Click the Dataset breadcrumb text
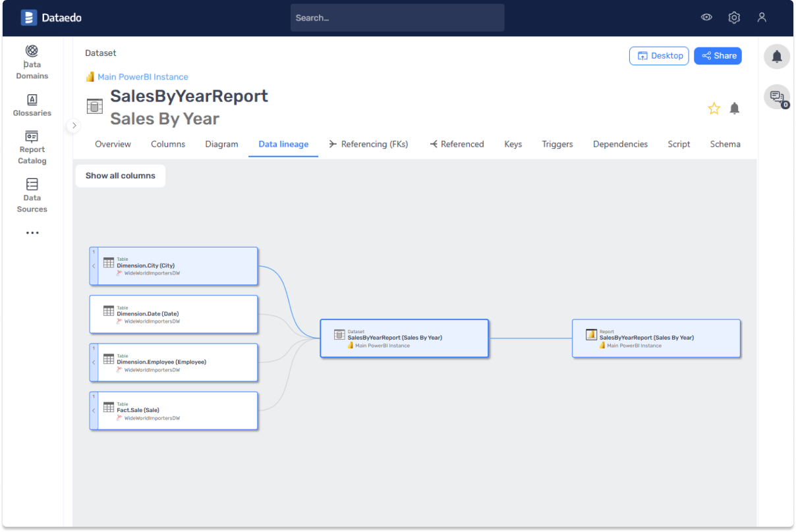Image resolution: width=796 pixels, height=532 pixels. [x=100, y=53]
